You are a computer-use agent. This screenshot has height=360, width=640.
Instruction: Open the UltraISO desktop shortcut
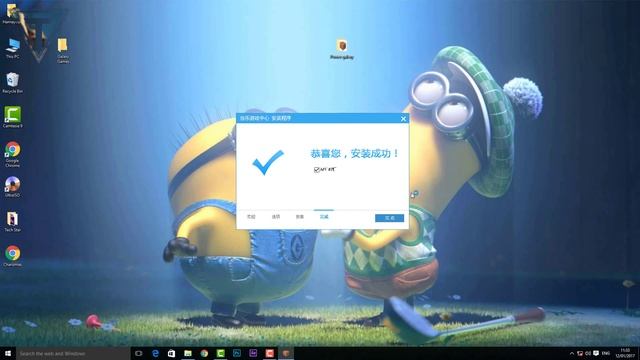point(13,187)
